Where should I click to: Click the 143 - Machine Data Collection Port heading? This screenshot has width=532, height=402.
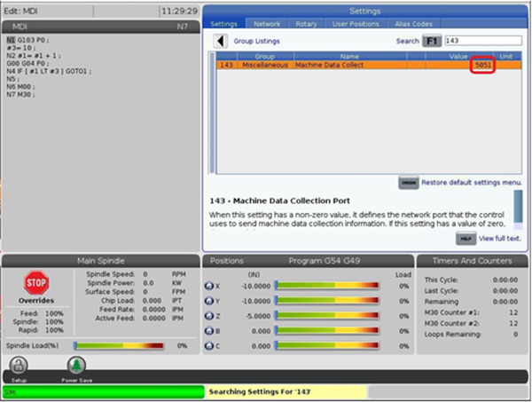point(279,201)
